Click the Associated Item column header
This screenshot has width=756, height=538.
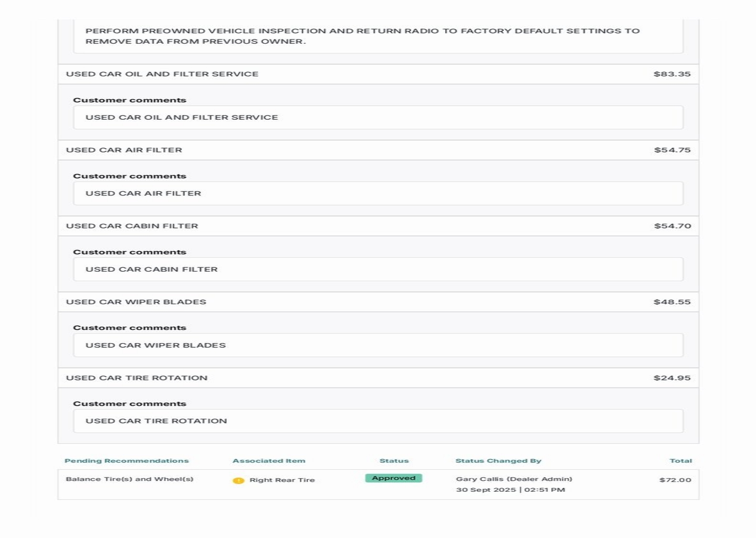coord(269,461)
